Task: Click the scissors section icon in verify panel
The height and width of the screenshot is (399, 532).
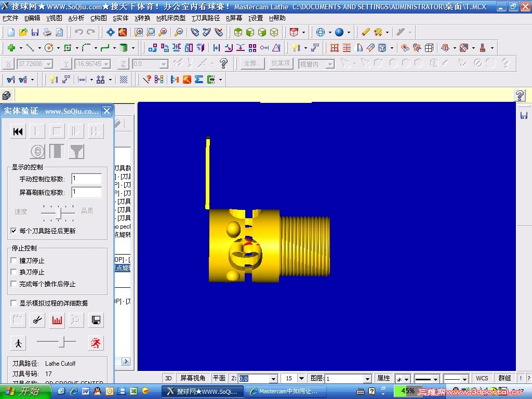Action: pos(37,320)
